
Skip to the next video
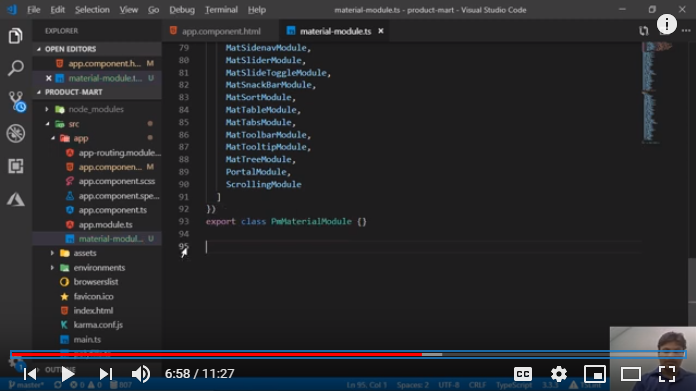click(x=105, y=374)
